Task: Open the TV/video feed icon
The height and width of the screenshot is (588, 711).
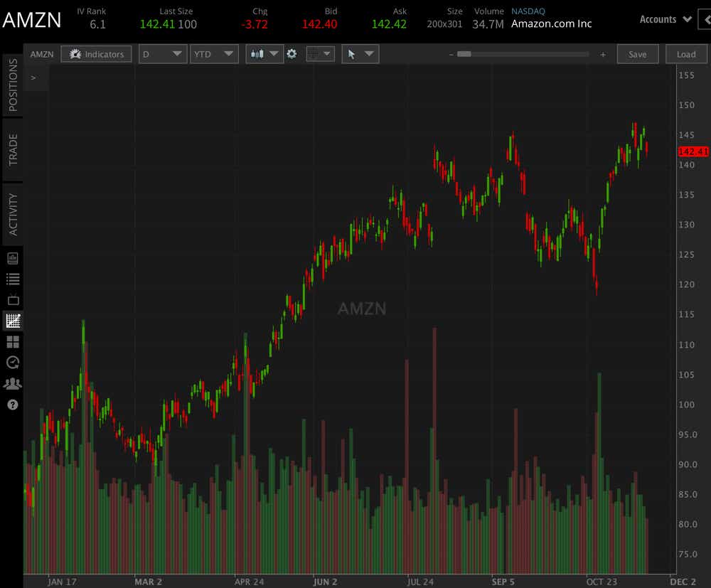Action: pyautogui.click(x=12, y=299)
